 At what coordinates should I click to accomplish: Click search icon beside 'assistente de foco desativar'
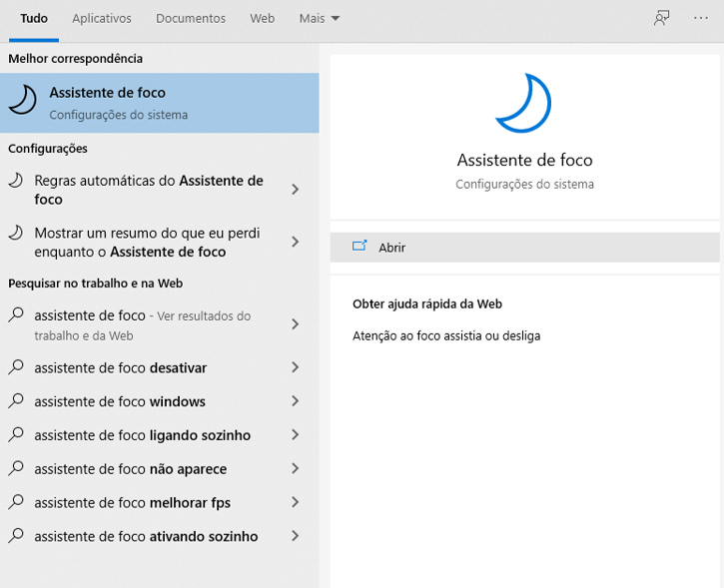tap(16, 368)
